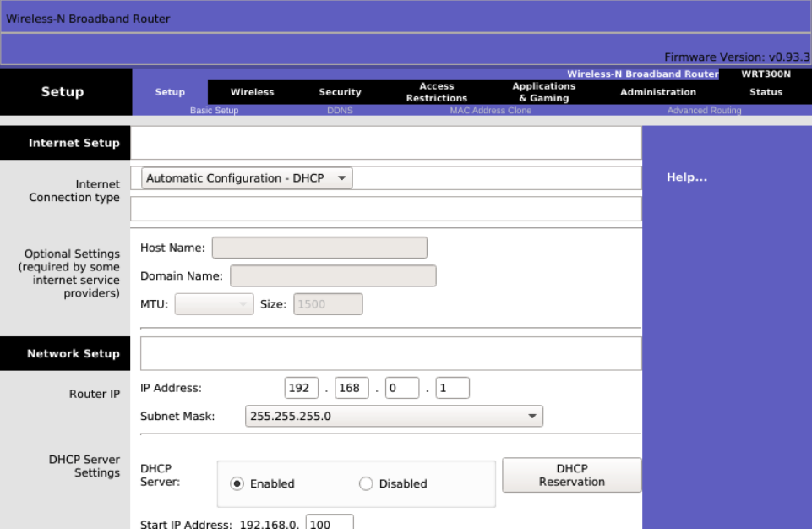This screenshot has width=812, height=529.
Task: Open the MTU dropdown
Action: click(x=214, y=304)
